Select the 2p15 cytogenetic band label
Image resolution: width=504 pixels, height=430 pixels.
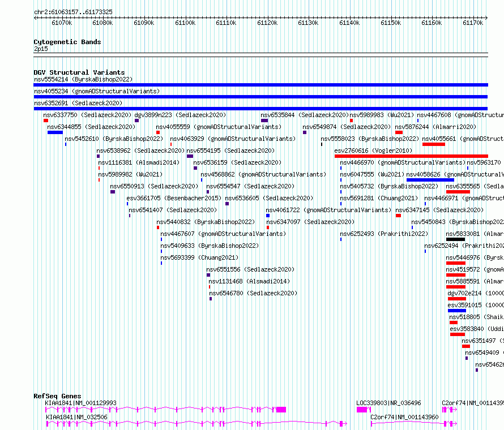(x=41, y=49)
